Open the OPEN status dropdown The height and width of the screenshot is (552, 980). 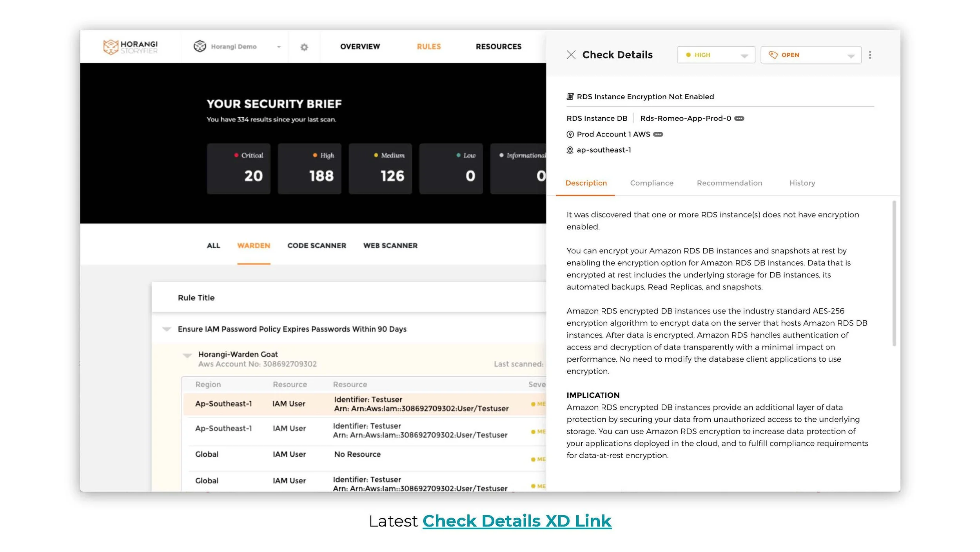pos(850,56)
